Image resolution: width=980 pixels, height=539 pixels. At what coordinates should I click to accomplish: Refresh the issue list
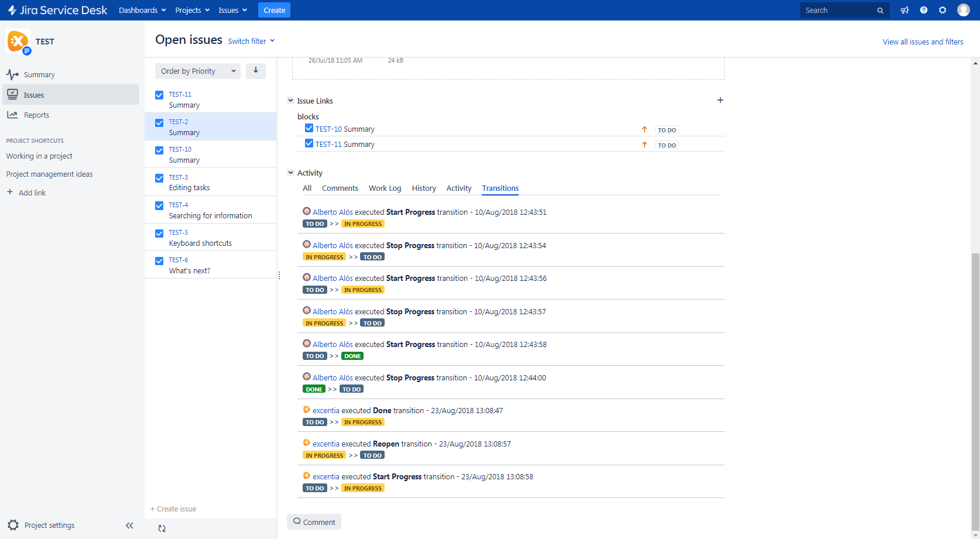tap(162, 528)
